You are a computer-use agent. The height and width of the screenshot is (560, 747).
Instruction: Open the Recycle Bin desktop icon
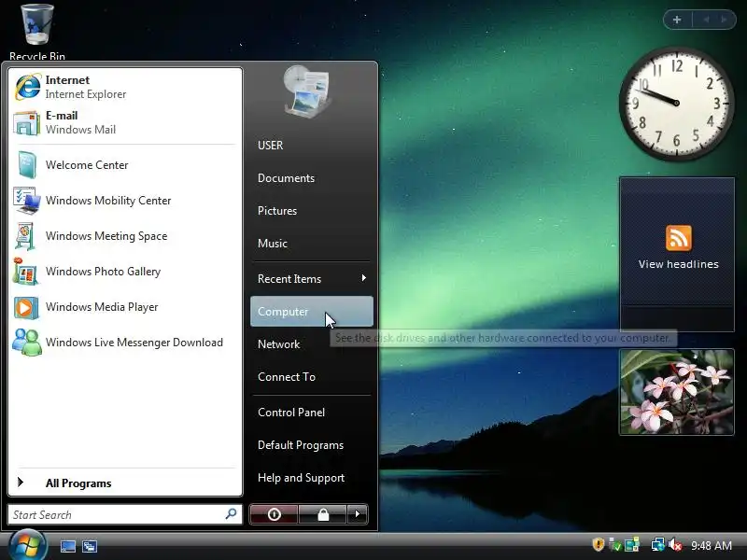pos(37,30)
